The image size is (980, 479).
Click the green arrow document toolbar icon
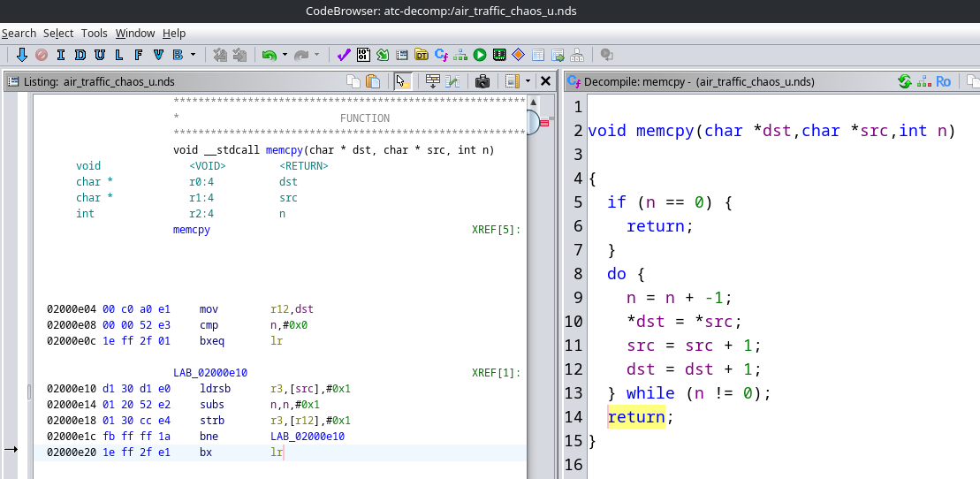383,55
